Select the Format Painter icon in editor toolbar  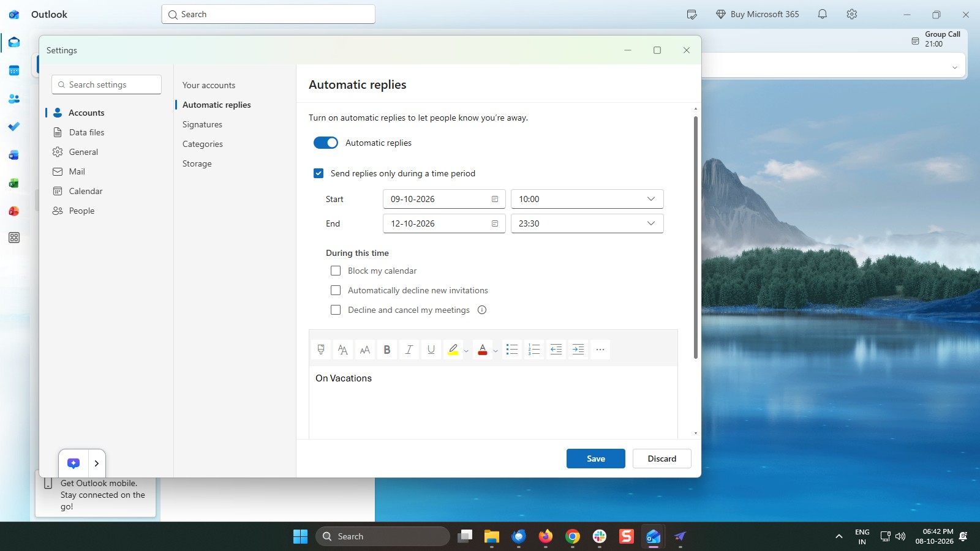pyautogui.click(x=321, y=350)
